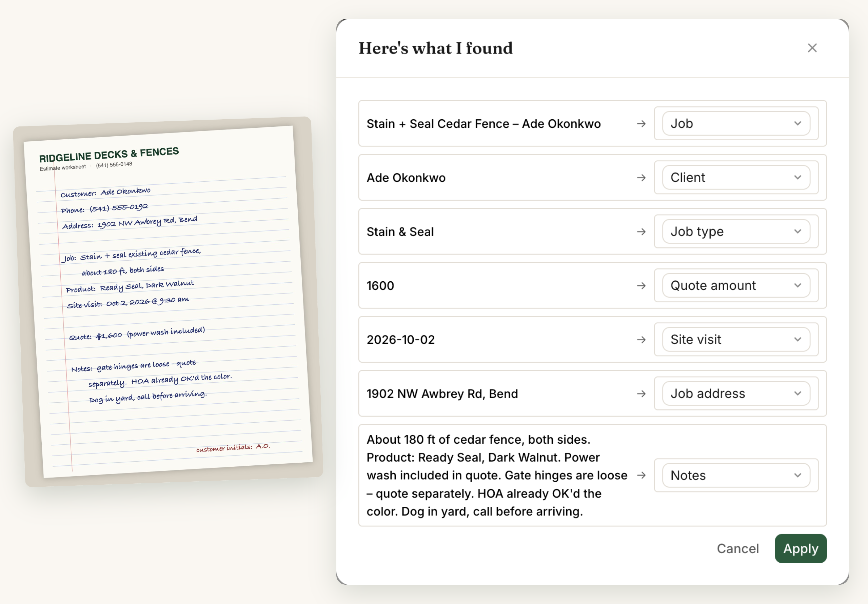This screenshot has height=604, width=868.
Task: Open the Quote amount field dropdown
Action: (x=736, y=286)
